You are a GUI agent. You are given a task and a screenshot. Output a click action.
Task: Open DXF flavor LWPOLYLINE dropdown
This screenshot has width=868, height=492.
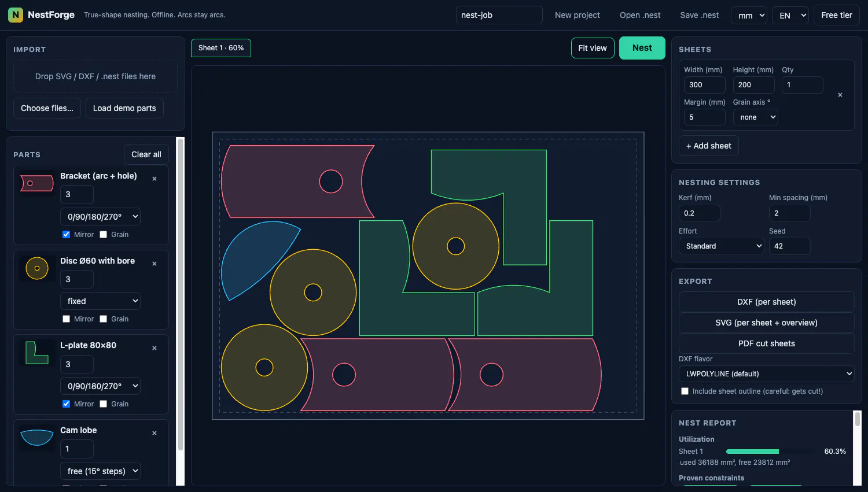click(x=766, y=373)
